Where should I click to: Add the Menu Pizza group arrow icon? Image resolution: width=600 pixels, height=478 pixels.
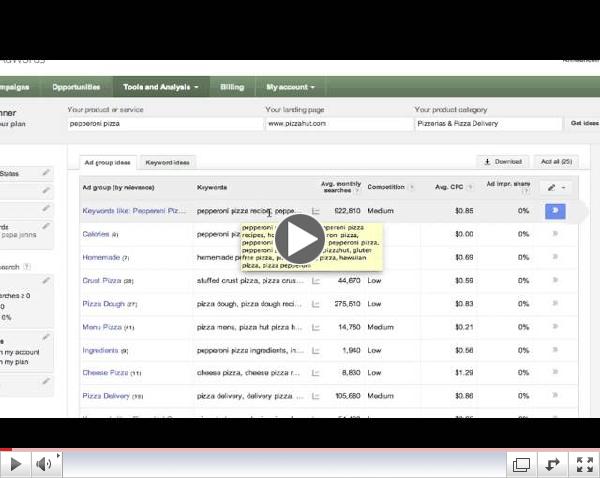tap(555, 326)
